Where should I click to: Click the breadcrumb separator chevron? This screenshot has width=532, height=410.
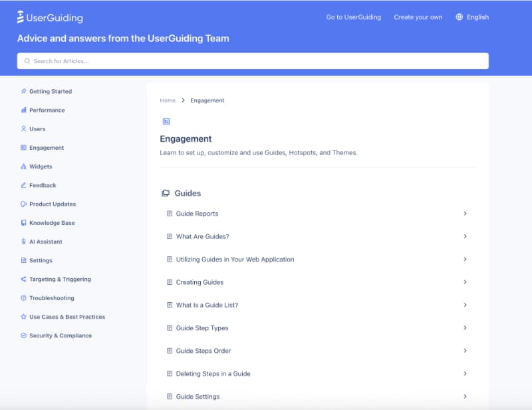click(x=184, y=101)
